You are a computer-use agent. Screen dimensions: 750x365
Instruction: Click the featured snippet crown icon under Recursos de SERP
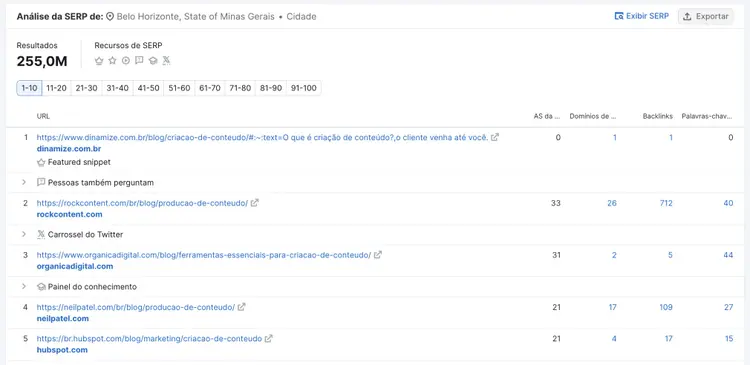(x=99, y=61)
